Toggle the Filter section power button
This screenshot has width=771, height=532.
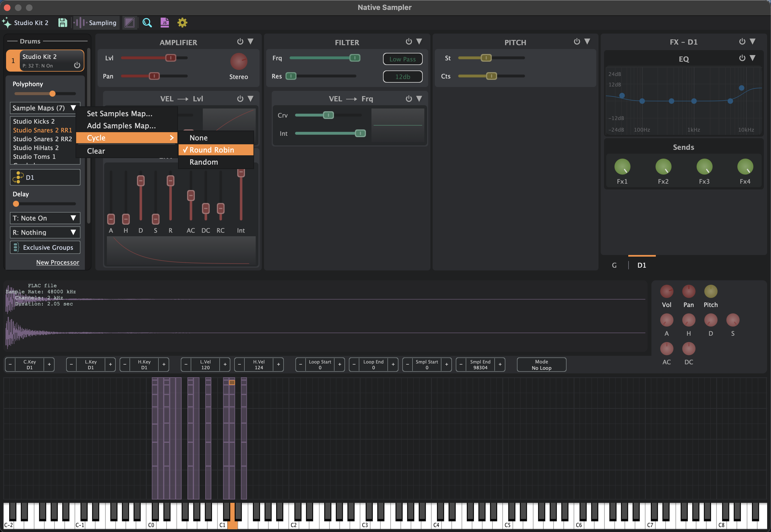[409, 41]
